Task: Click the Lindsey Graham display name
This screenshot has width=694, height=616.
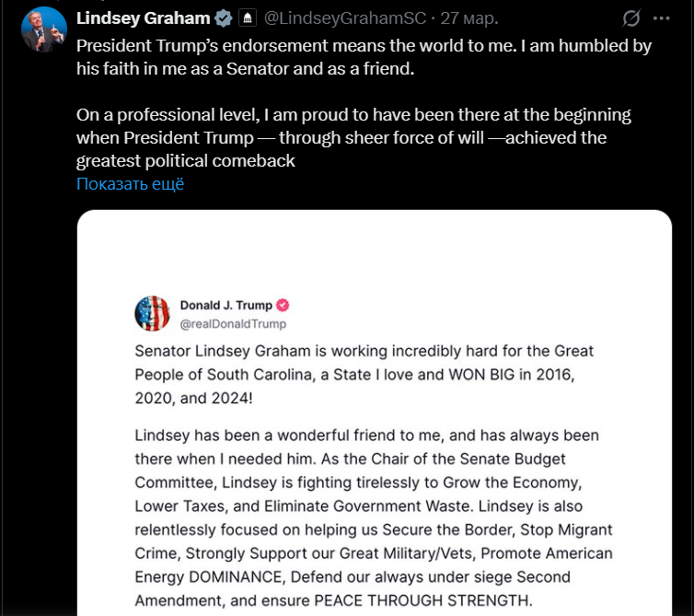Action: (x=143, y=18)
